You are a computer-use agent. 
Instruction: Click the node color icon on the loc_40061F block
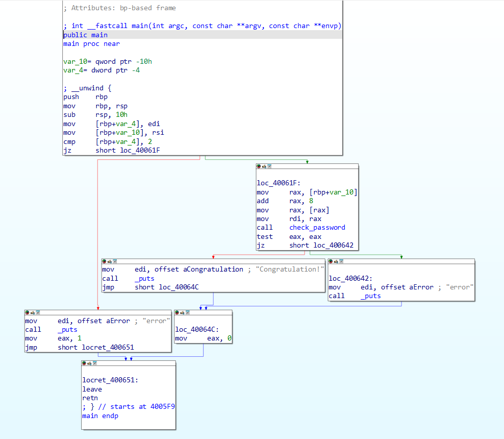[259, 166]
